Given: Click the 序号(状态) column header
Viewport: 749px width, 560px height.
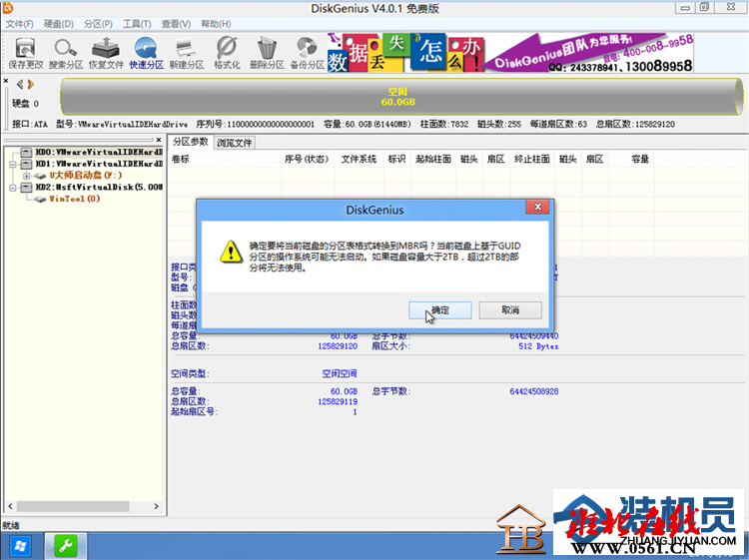Looking at the screenshot, I should (x=308, y=159).
